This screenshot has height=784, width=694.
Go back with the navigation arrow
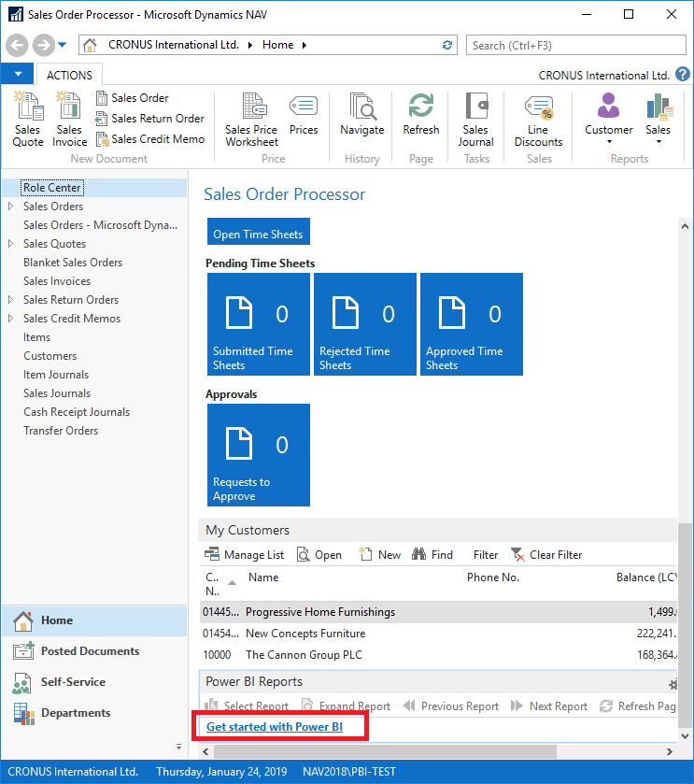[17, 45]
